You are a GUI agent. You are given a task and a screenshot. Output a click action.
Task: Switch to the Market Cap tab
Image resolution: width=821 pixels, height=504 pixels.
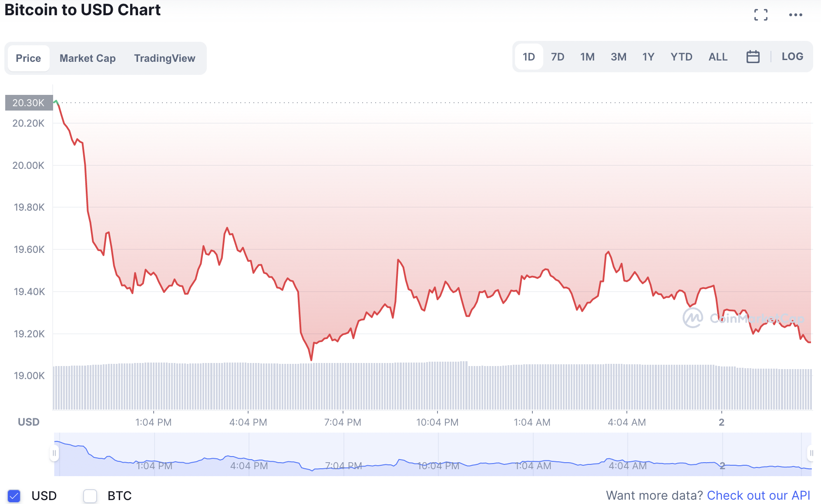pos(87,58)
